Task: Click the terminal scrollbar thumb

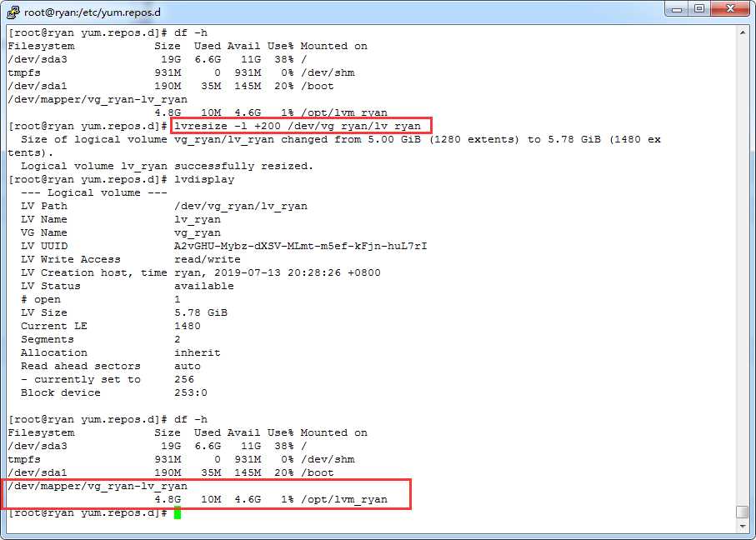Action: [x=743, y=511]
